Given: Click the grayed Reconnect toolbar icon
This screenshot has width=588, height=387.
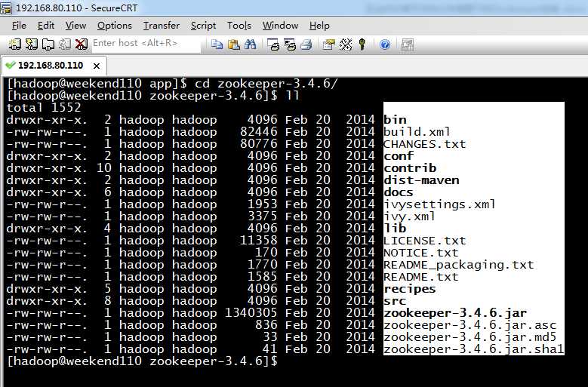Looking at the screenshot, I should click(x=64, y=45).
